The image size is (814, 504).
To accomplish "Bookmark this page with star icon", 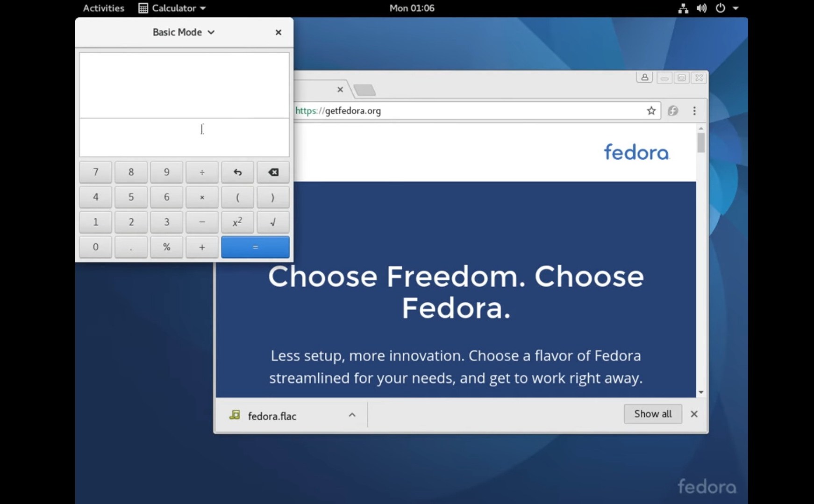I will click(x=651, y=111).
